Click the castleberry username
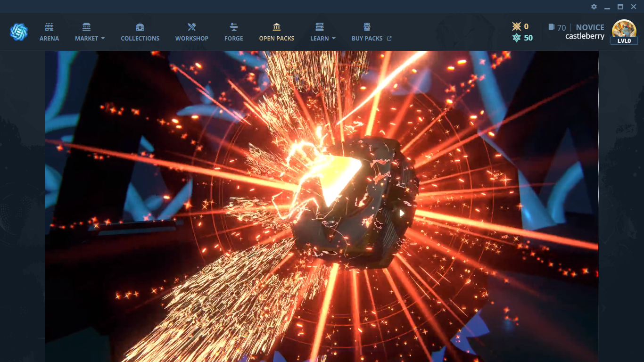Image resolution: width=644 pixels, height=362 pixels. [585, 36]
